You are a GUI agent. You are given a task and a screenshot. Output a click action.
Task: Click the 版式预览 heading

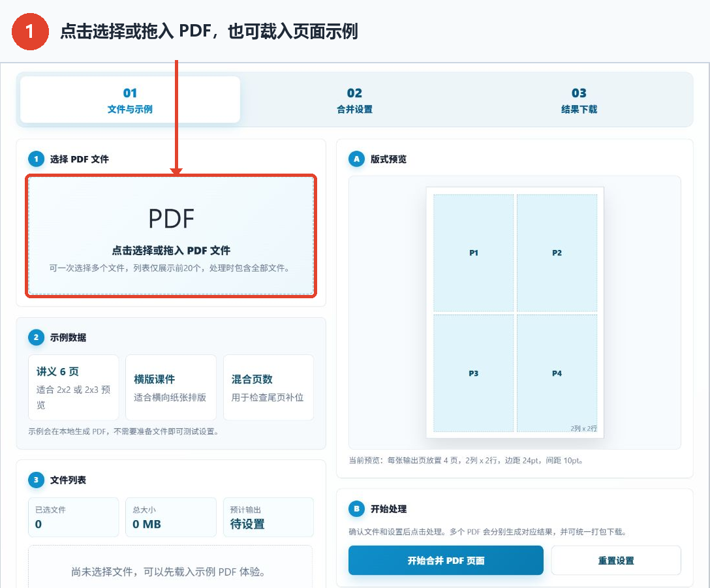pos(388,159)
